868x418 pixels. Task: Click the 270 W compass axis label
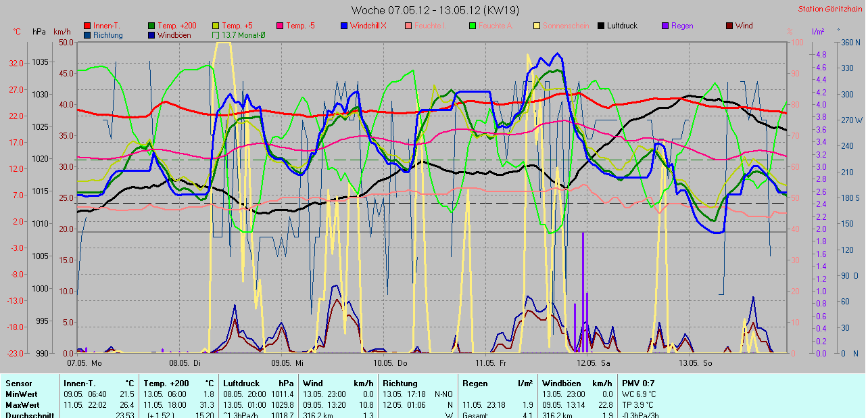pos(850,120)
